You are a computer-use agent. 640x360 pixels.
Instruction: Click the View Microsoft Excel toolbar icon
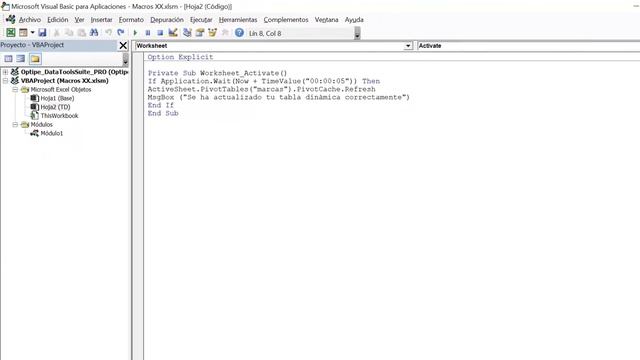(11, 33)
